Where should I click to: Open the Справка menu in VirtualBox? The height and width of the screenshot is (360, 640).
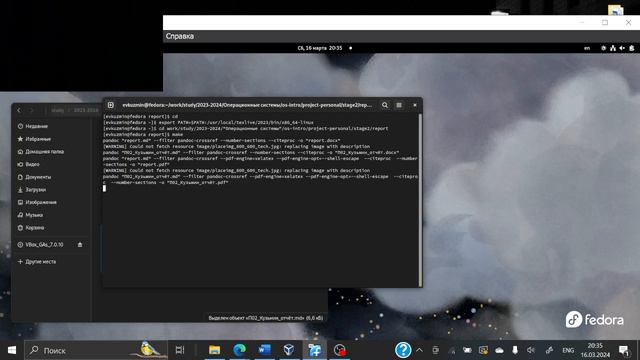pyautogui.click(x=180, y=36)
